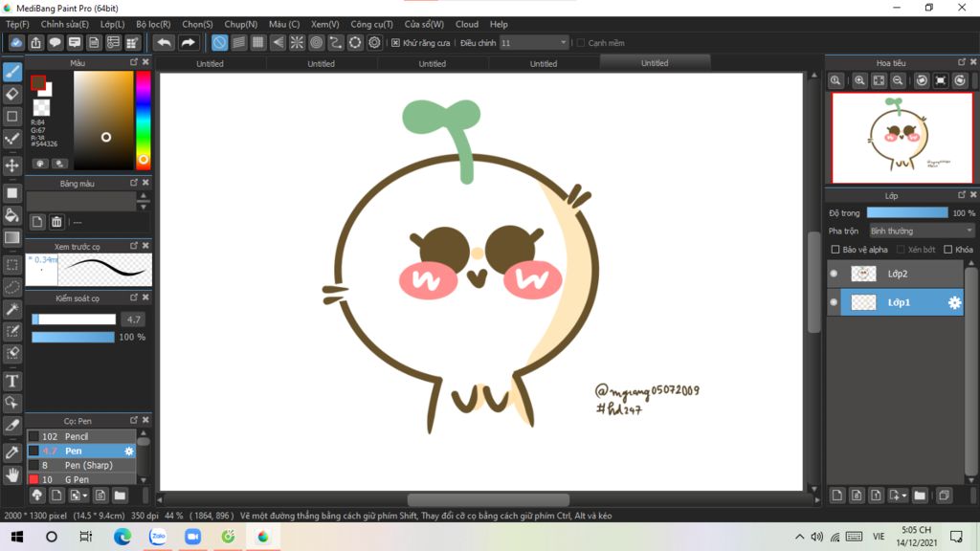Click the navigator preview thumbnail
The width and height of the screenshot is (980, 551).
tap(902, 138)
